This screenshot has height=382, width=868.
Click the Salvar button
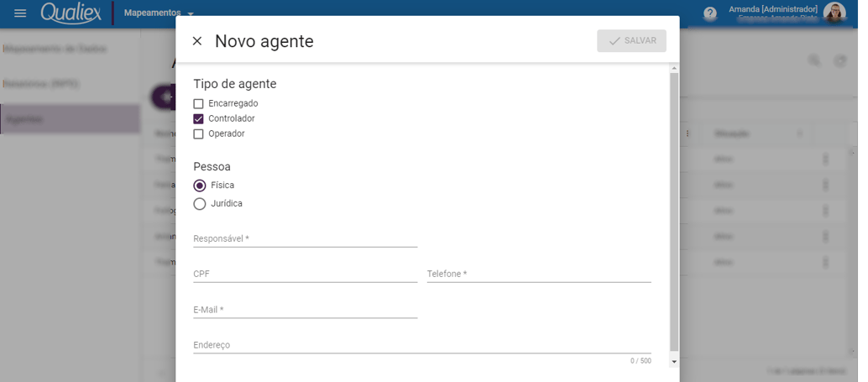click(x=631, y=41)
